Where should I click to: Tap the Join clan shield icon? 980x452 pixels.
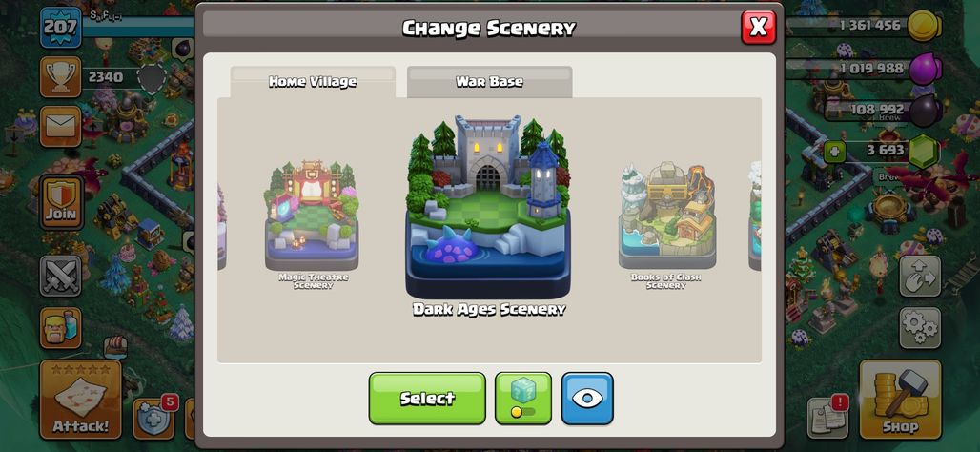[x=61, y=202]
